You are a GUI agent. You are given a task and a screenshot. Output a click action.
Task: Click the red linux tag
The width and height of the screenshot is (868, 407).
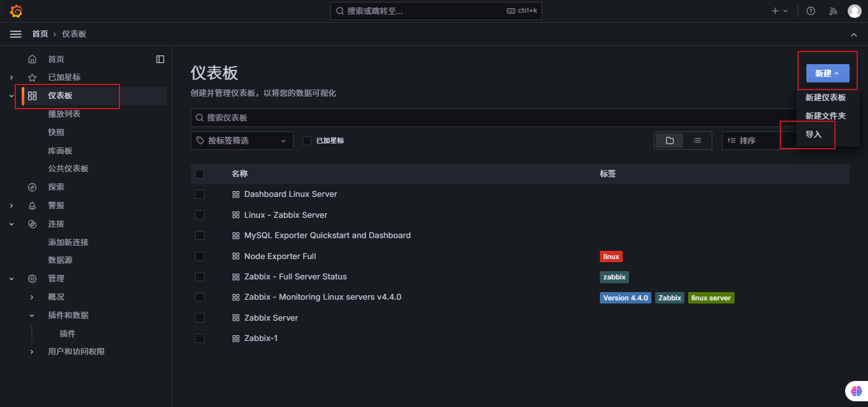coord(611,257)
